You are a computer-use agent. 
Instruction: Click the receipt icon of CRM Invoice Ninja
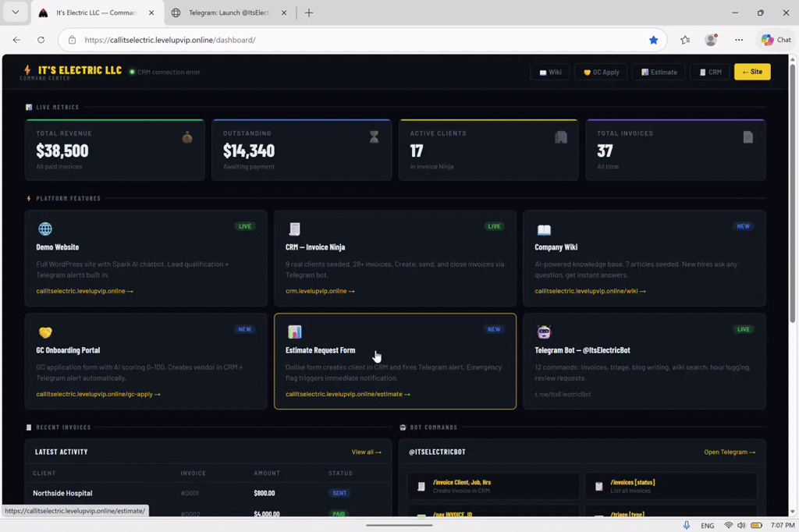(294, 229)
